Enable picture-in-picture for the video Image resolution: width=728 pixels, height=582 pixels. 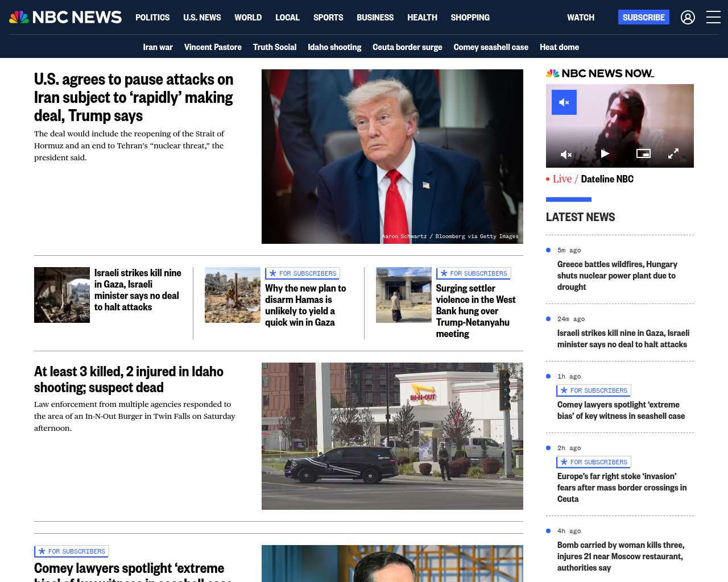point(643,153)
